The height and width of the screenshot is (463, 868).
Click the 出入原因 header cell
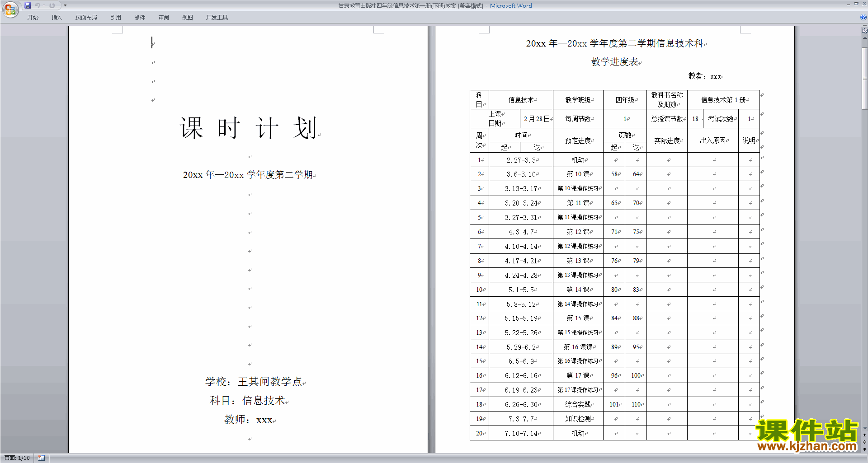coord(712,140)
